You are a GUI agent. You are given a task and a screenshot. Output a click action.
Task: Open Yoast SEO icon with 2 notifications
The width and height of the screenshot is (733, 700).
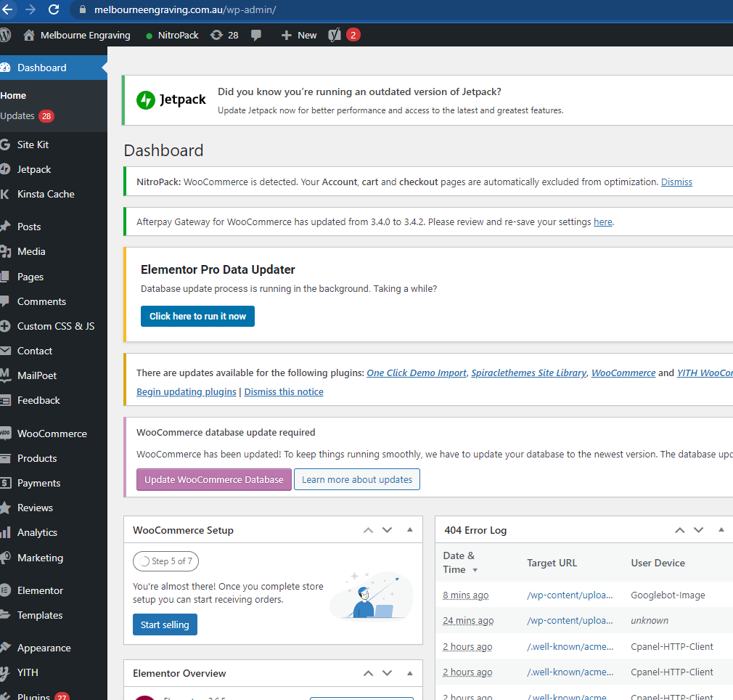344,35
